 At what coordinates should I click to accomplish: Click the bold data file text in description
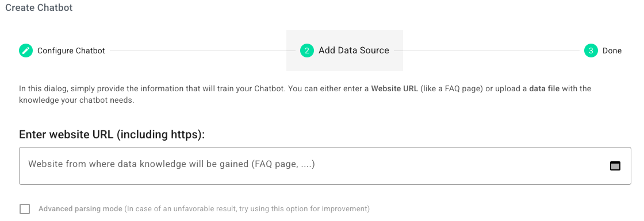(544, 88)
